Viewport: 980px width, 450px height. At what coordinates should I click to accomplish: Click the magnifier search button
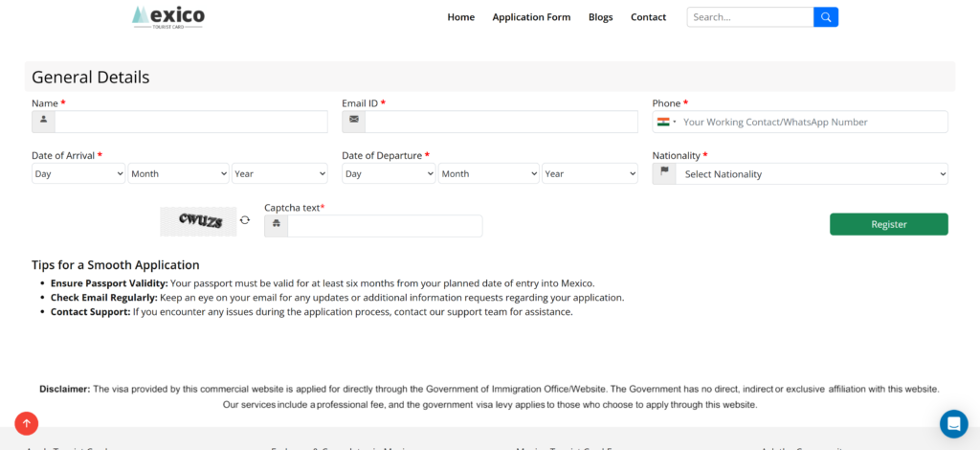(826, 17)
